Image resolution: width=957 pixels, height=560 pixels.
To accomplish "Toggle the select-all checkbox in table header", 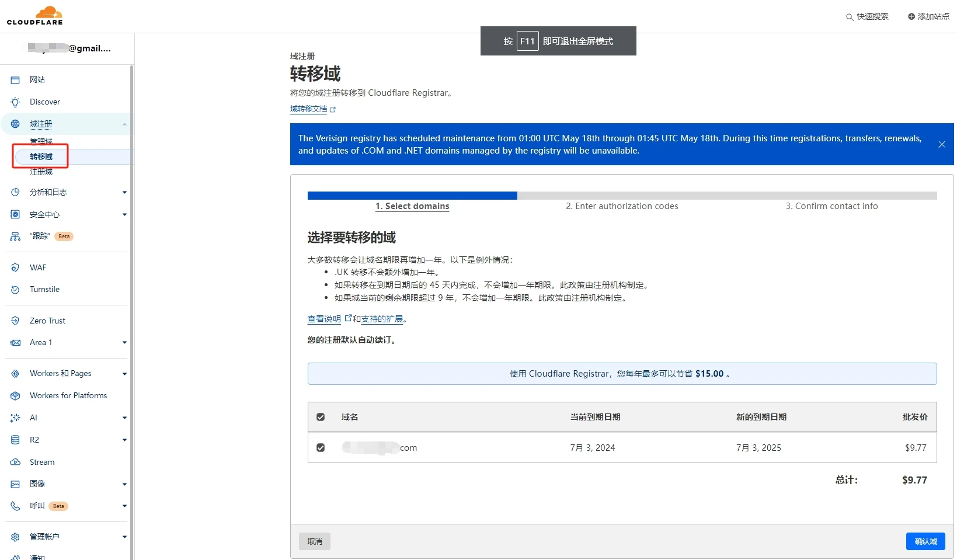I will tap(321, 417).
